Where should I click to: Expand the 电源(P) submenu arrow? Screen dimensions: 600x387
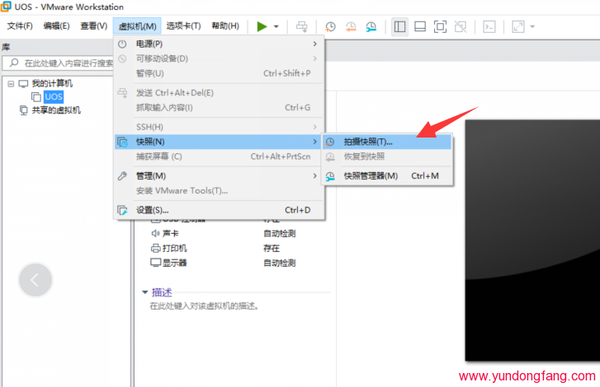coord(315,44)
